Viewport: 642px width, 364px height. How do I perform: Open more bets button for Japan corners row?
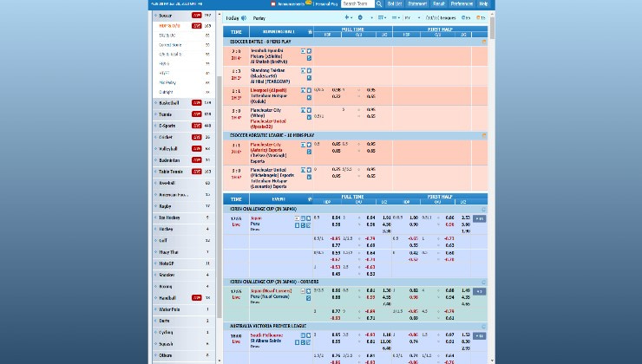pyautogui.click(x=480, y=291)
